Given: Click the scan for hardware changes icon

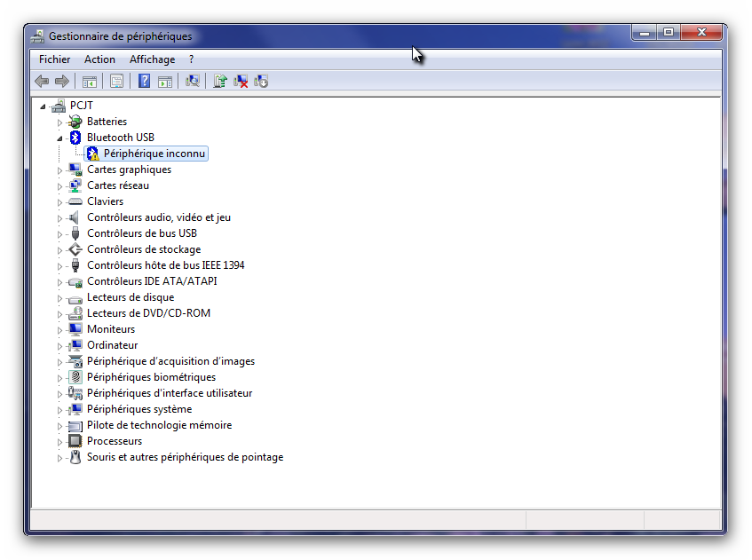Looking at the screenshot, I should pyautogui.click(x=192, y=82).
